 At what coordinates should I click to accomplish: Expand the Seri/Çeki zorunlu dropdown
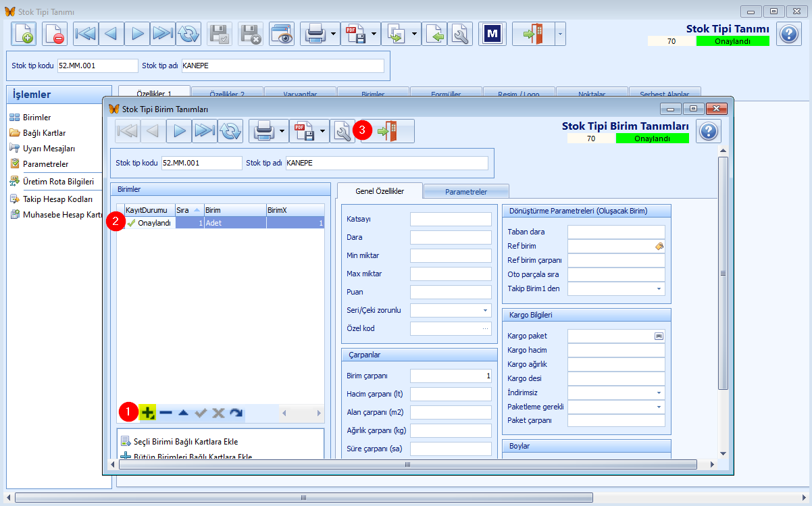pyautogui.click(x=485, y=311)
